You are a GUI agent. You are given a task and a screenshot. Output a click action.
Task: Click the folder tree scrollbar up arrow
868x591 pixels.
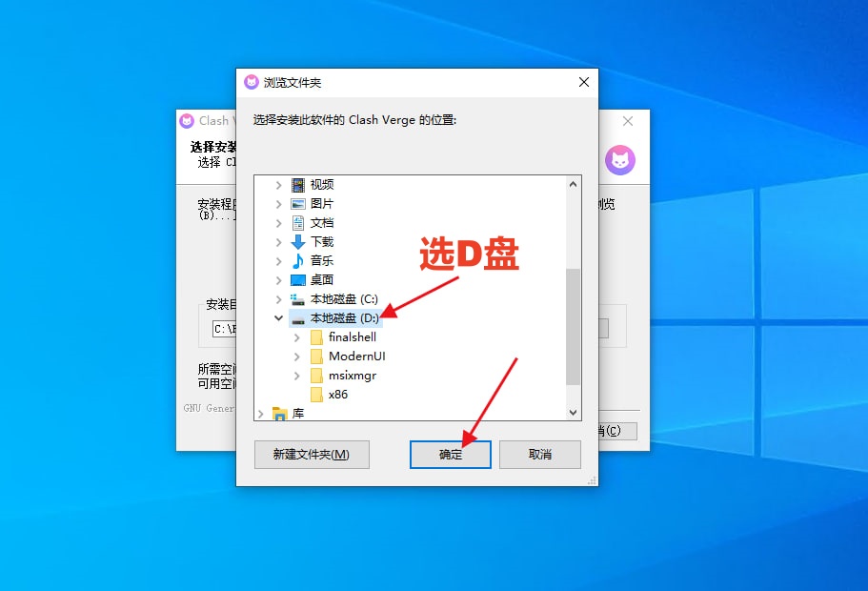point(573,184)
